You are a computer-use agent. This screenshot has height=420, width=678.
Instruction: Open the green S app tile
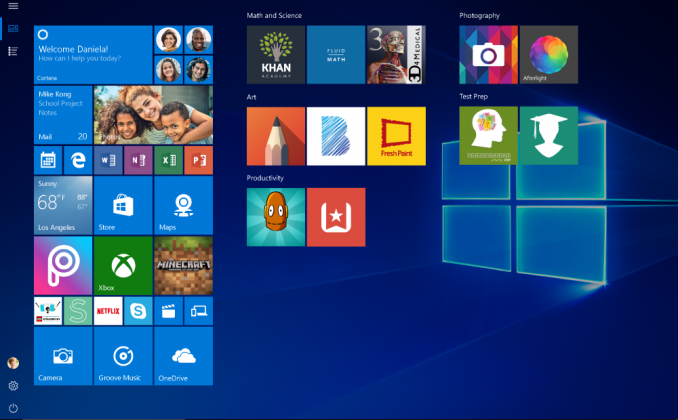point(78,311)
